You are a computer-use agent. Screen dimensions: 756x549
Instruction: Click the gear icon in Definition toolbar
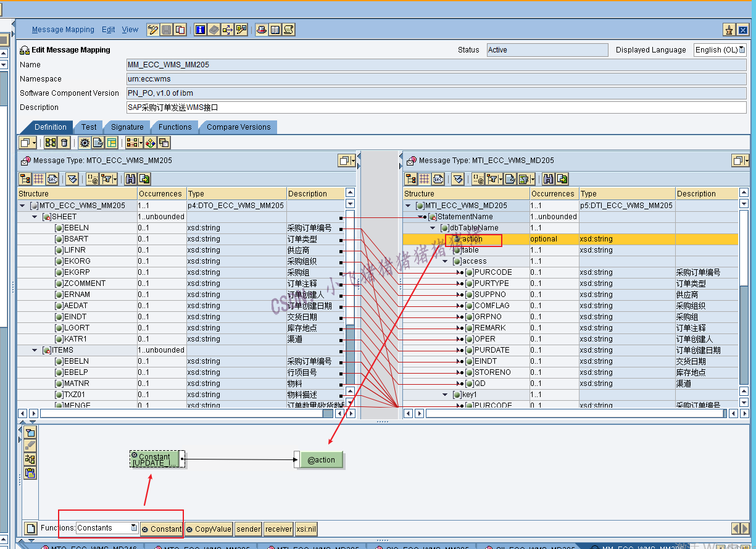[x=85, y=143]
